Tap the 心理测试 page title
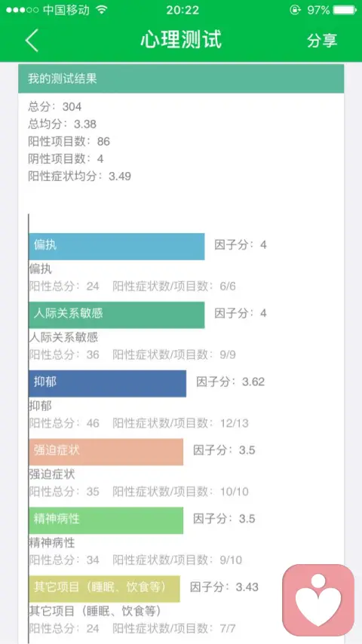The width and height of the screenshot is (362, 644). pos(181,40)
